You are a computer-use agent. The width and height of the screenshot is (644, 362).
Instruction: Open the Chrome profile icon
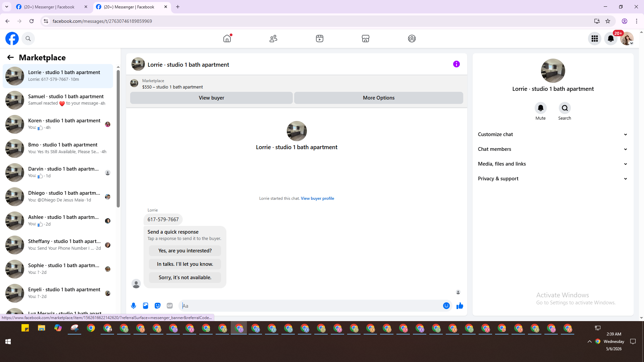pos(625,21)
